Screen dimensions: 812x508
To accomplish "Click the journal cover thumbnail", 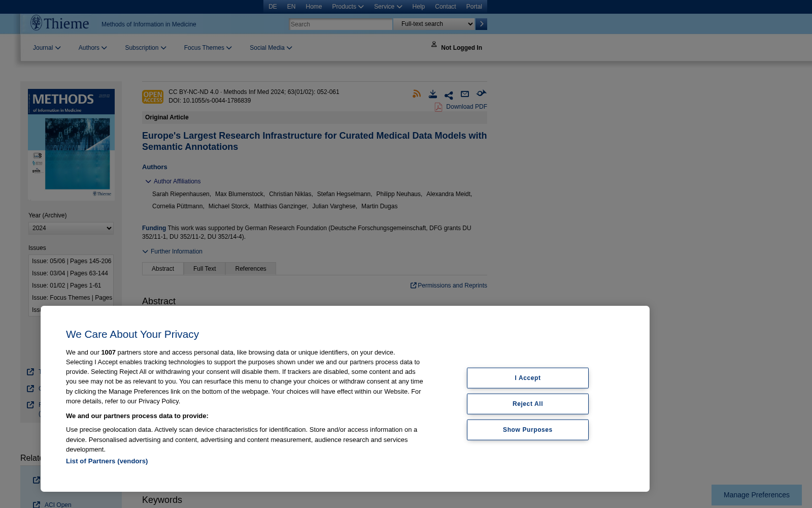I will pyautogui.click(x=71, y=144).
